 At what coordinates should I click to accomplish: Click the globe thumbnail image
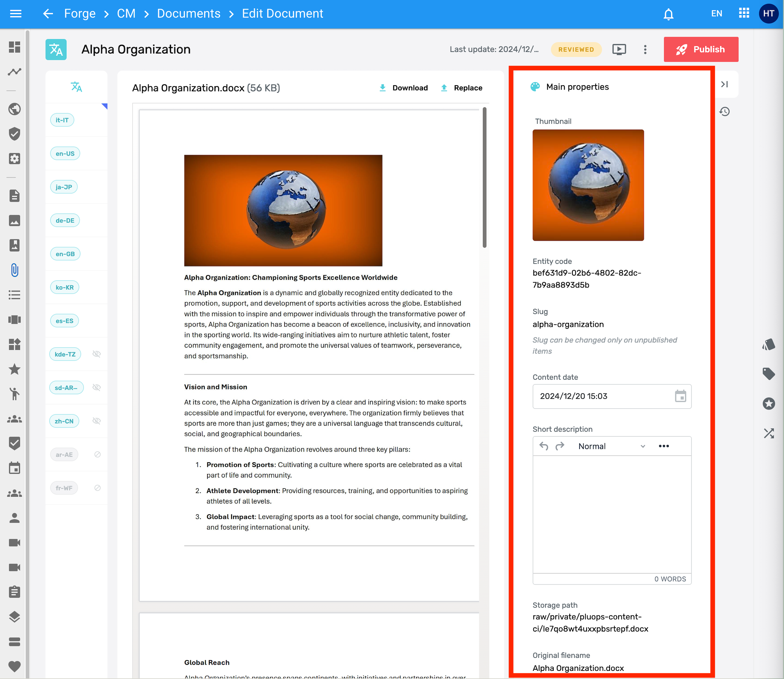[588, 185]
